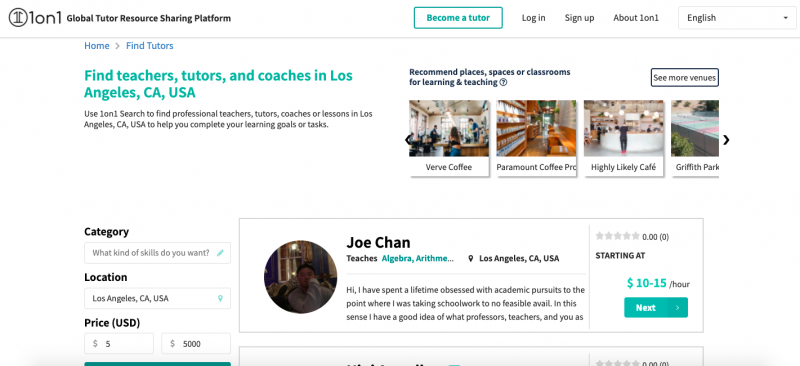Click the Location input field
This screenshot has height=366, width=800.
tap(157, 298)
